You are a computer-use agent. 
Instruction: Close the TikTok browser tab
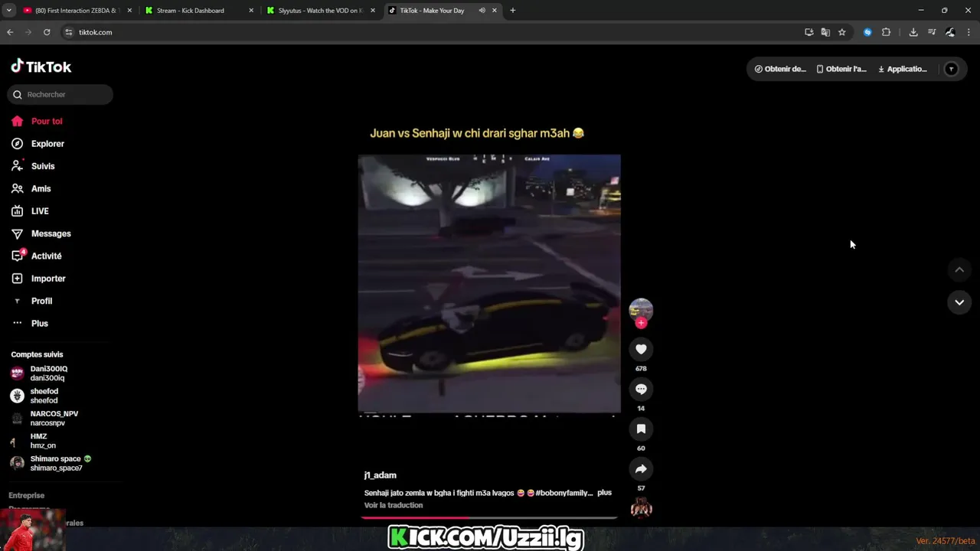click(x=495, y=11)
